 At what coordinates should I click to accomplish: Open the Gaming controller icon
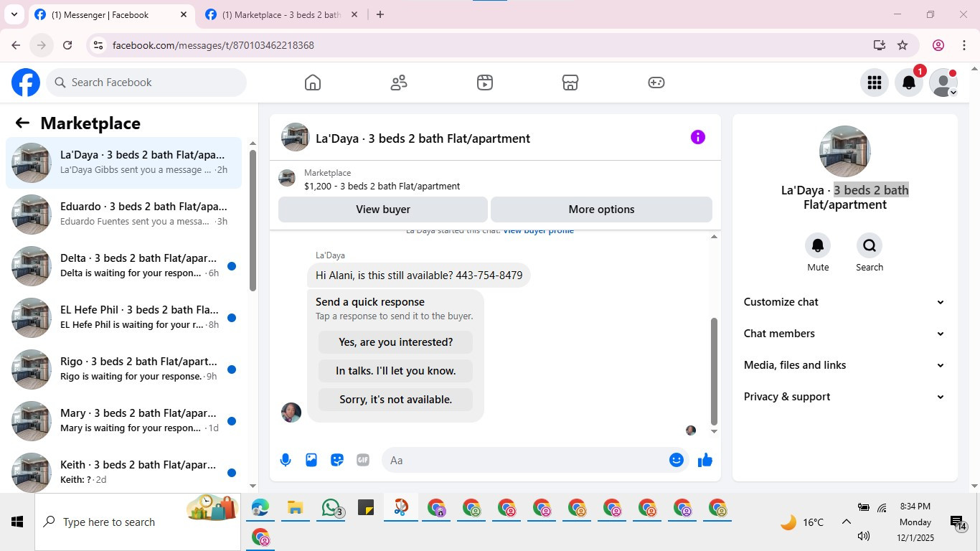656,83
